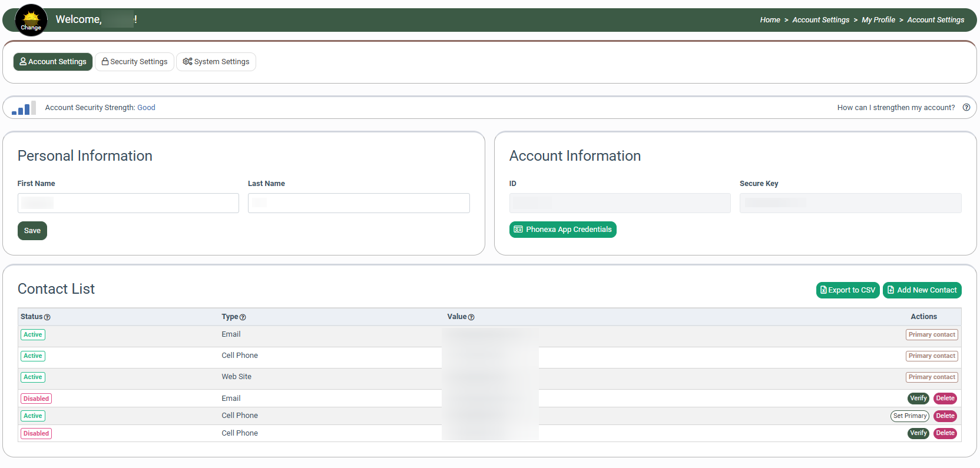980x468 pixels.
Task: Click the Value column help icon
Action: 471,317
